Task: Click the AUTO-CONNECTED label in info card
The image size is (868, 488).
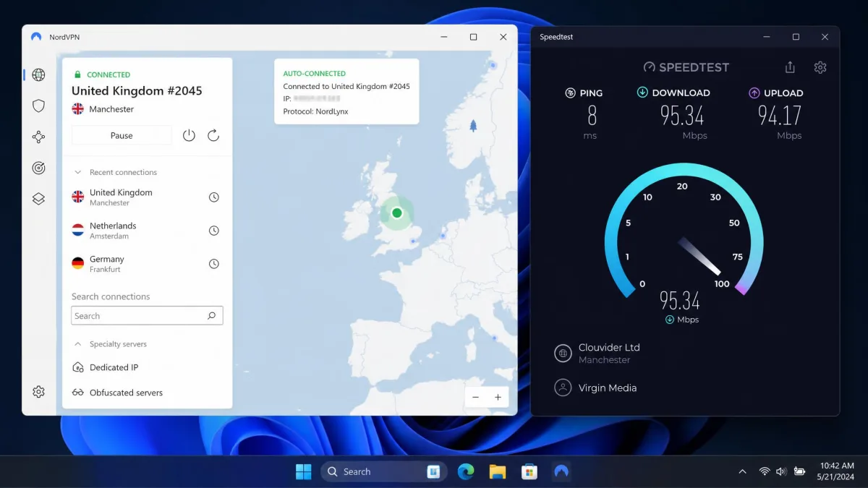Action: pos(315,74)
